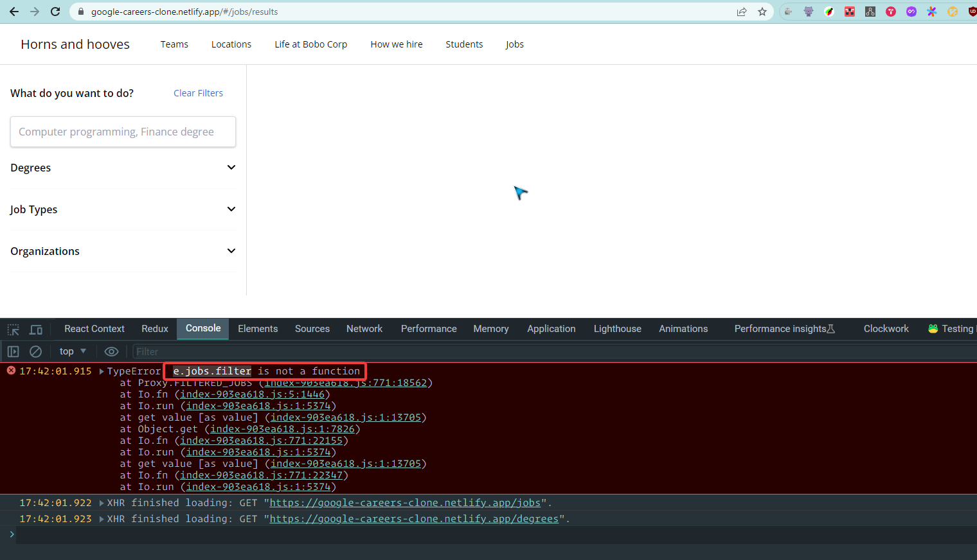Select the Console tab

click(203, 328)
